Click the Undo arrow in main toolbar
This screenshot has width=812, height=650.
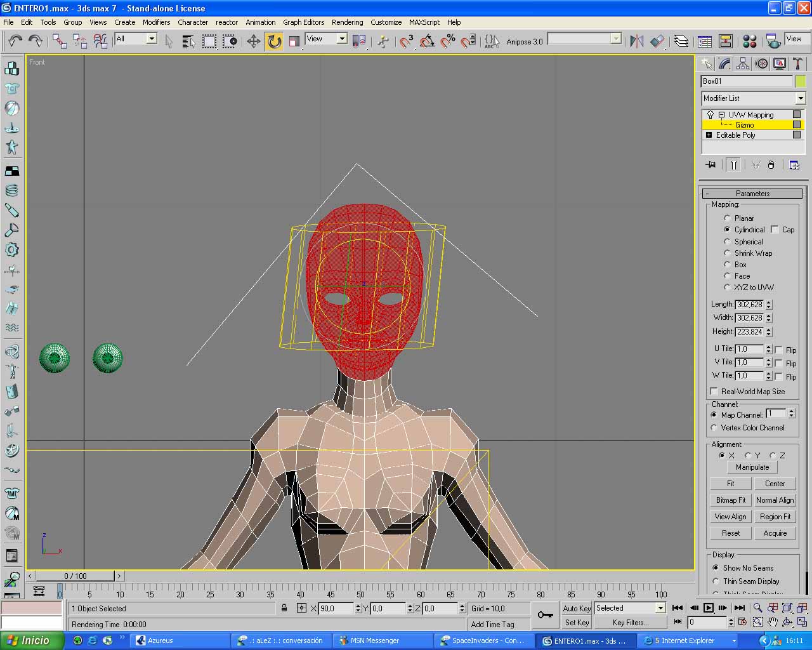15,41
